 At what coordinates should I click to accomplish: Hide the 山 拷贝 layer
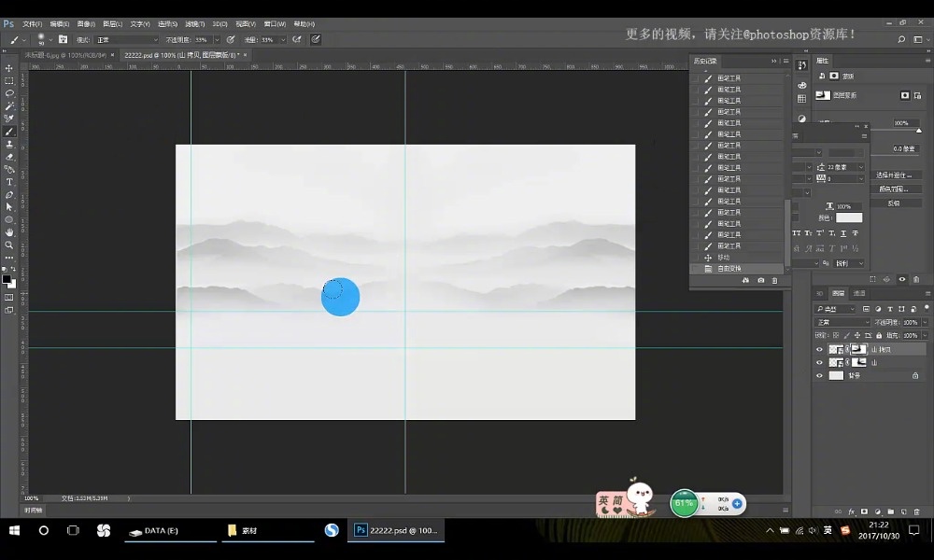819,350
